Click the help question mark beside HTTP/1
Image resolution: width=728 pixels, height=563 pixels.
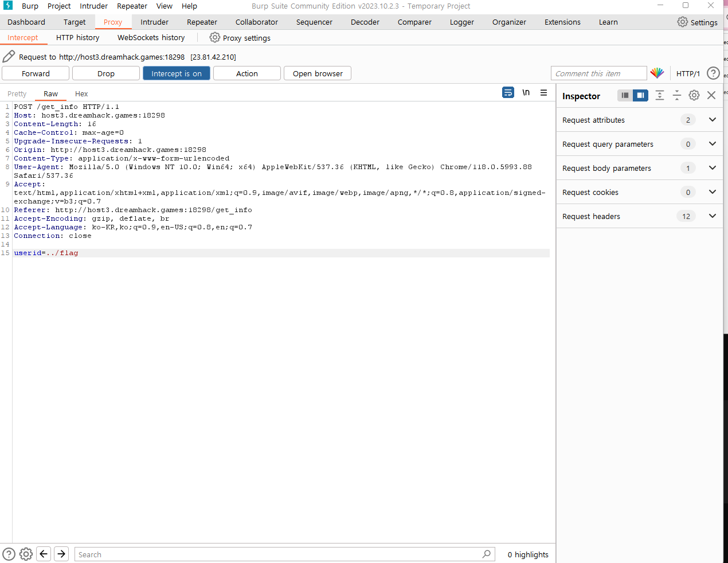click(x=713, y=73)
